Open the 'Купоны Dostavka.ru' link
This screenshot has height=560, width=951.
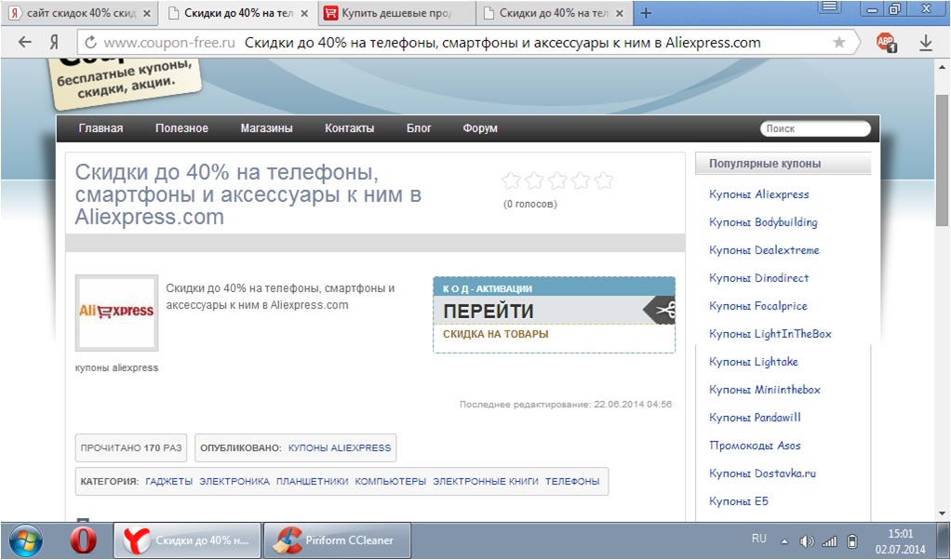point(762,473)
